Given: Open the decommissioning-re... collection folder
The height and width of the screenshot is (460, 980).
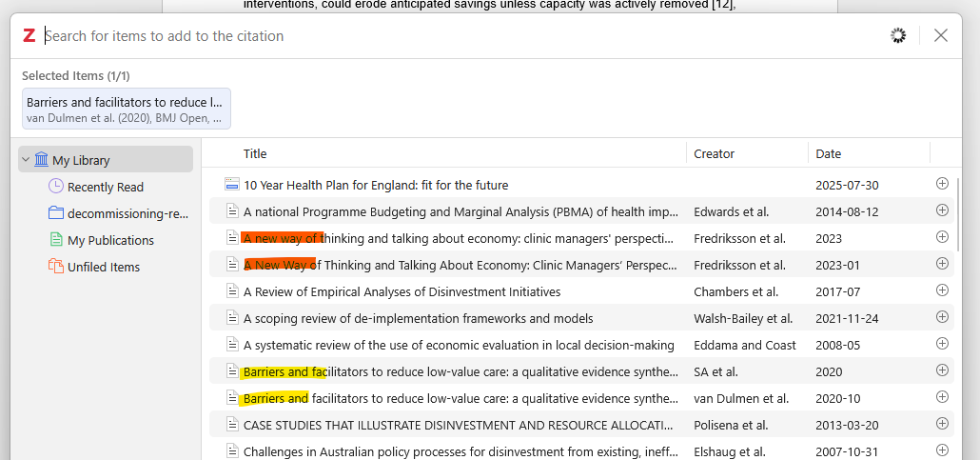Looking at the screenshot, I should 119,213.
